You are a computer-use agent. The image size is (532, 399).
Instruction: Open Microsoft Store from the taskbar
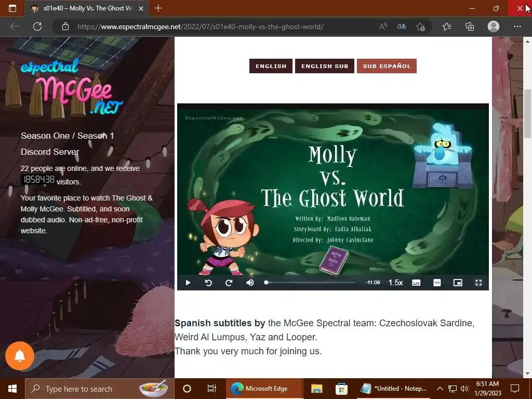pos(341,389)
